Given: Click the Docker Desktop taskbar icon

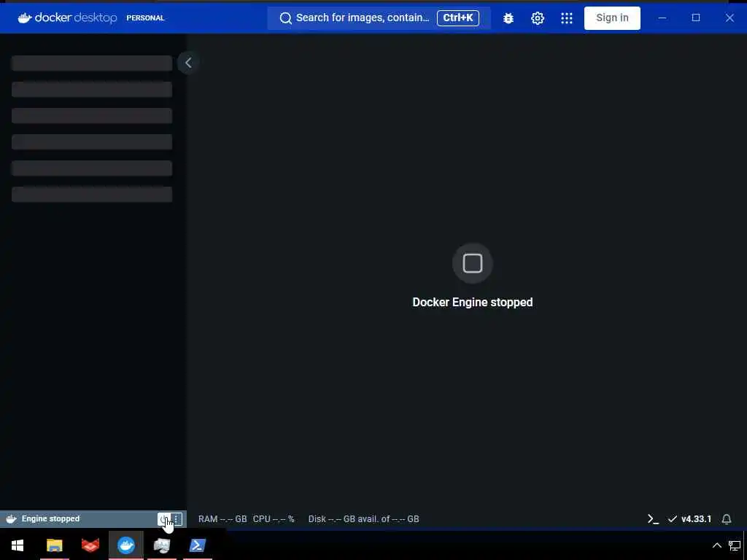Looking at the screenshot, I should (x=126, y=545).
